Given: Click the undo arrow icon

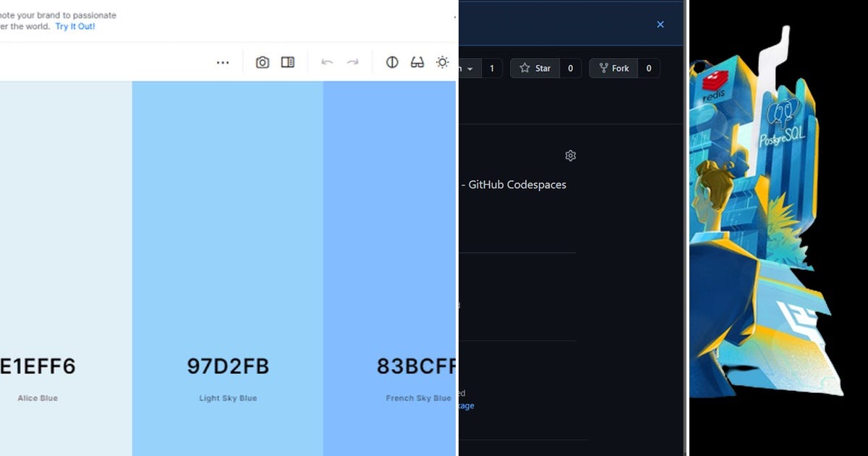Looking at the screenshot, I should pyautogui.click(x=327, y=62).
